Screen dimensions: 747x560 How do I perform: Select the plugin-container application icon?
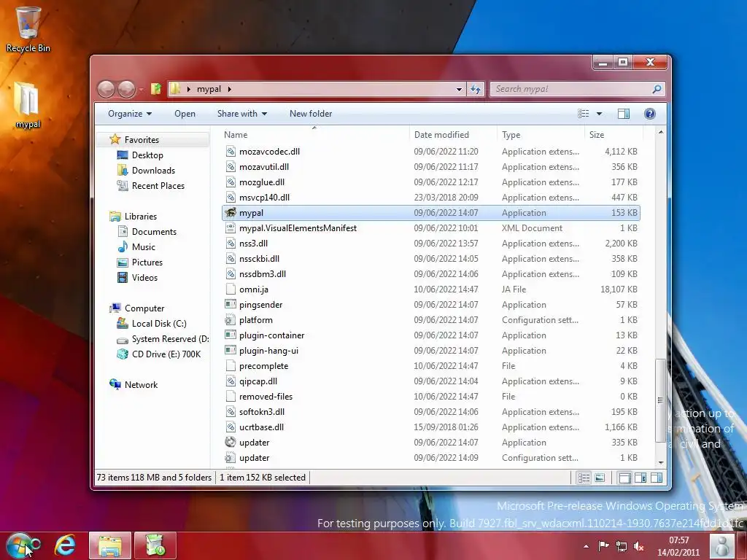point(231,335)
